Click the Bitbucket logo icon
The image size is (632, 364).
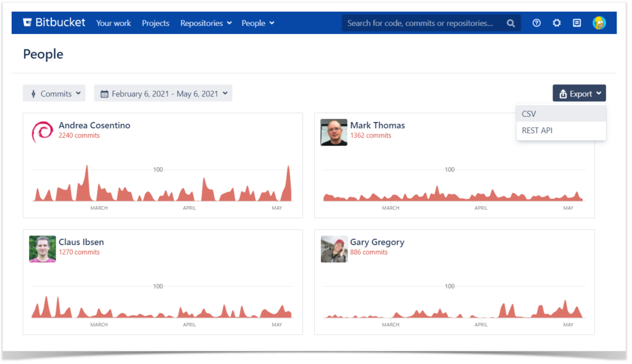[x=27, y=22]
